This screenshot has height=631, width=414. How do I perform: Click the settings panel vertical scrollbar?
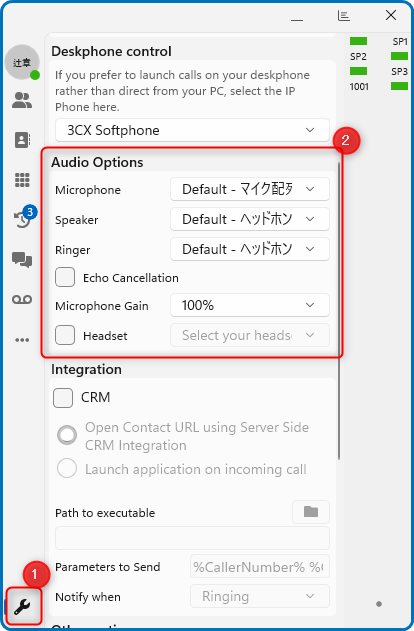pyautogui.click(x=339, y=310)
